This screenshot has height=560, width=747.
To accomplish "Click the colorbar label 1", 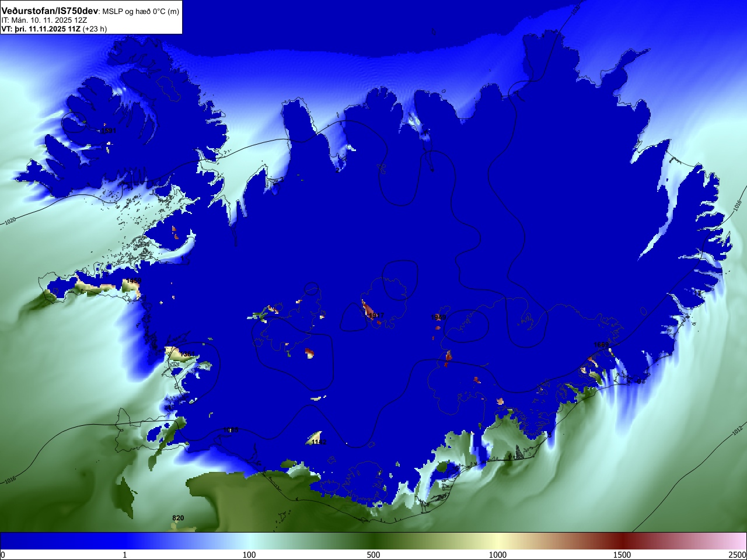I will 124,555.
